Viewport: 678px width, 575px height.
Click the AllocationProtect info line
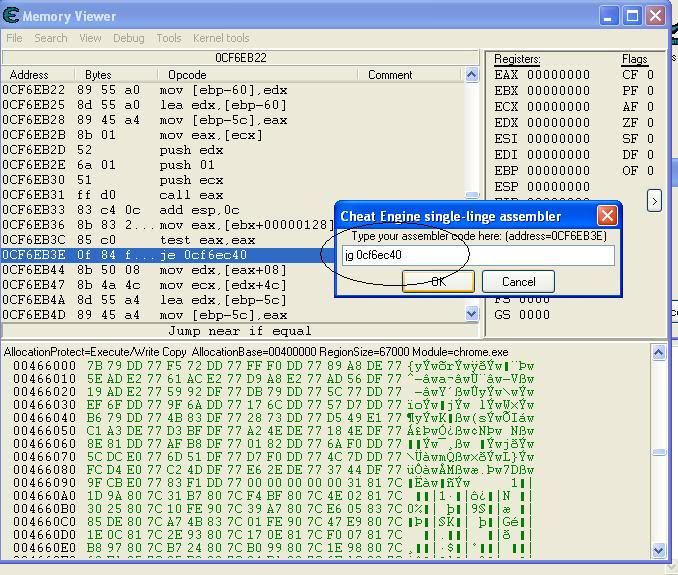[256, 352]
